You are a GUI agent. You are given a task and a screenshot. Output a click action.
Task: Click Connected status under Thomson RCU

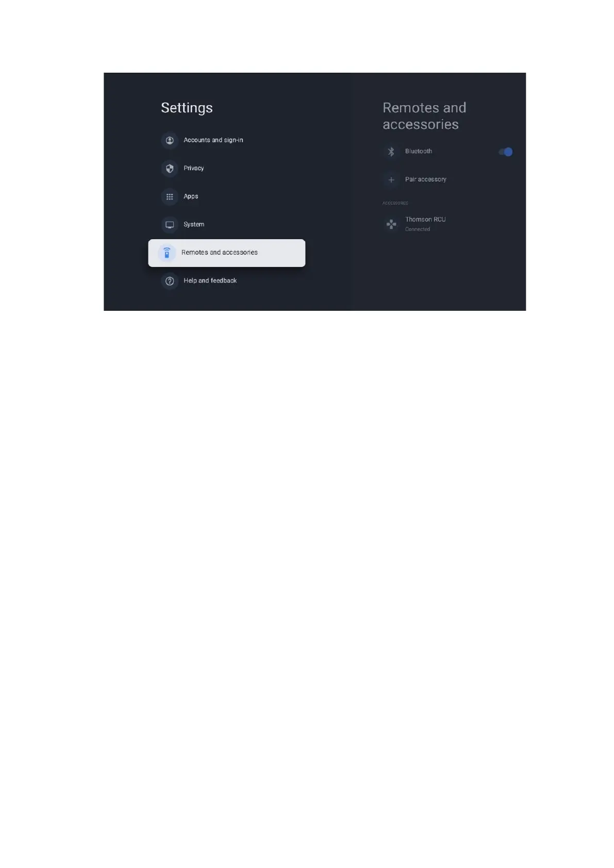tap(418, 229)
